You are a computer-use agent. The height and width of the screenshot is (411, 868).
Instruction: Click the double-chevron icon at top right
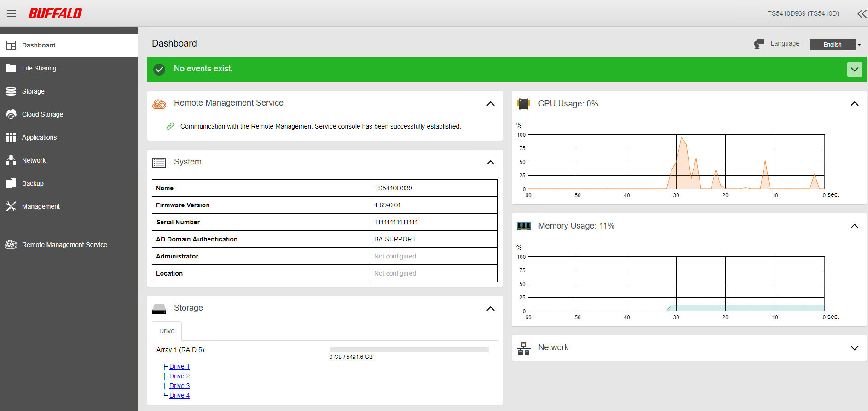[862, 14]
